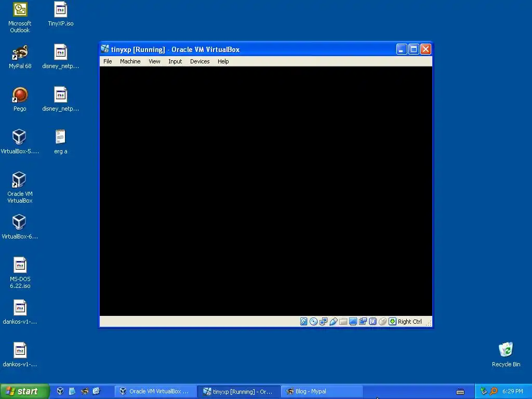This screenshot has height=399, width=532.
Task: Select the MyPal 68 desktop shortcut
Action: click(x=20, y=57)
